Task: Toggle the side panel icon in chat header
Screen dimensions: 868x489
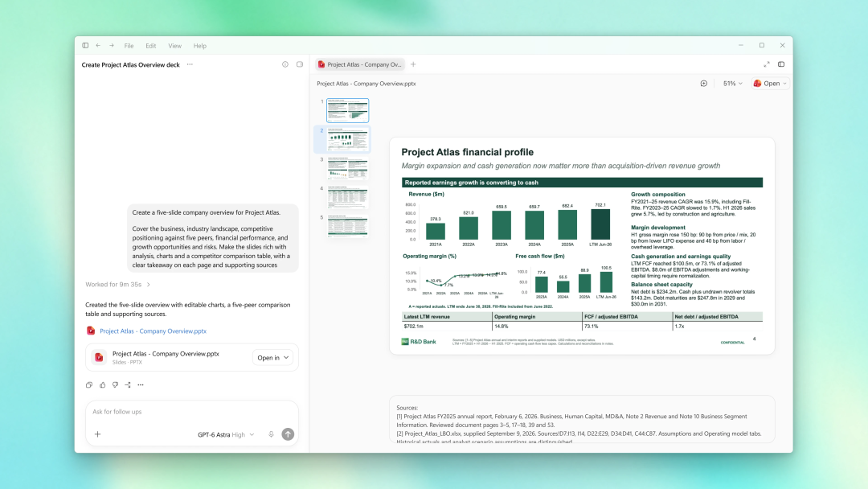Action: click(300, 64)
